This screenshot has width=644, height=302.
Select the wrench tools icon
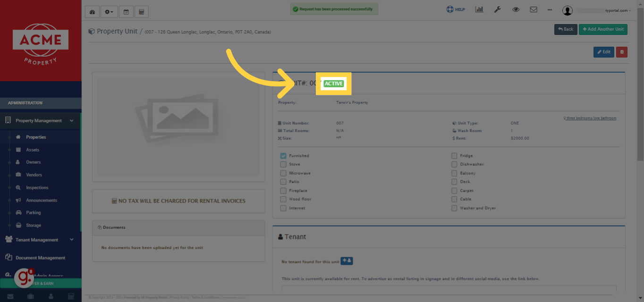497,9
